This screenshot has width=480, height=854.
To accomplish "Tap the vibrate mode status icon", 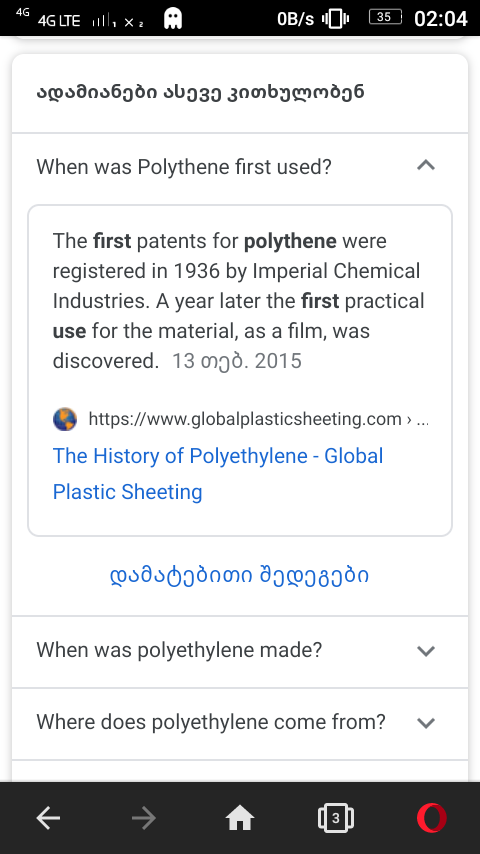I will 336,19.
